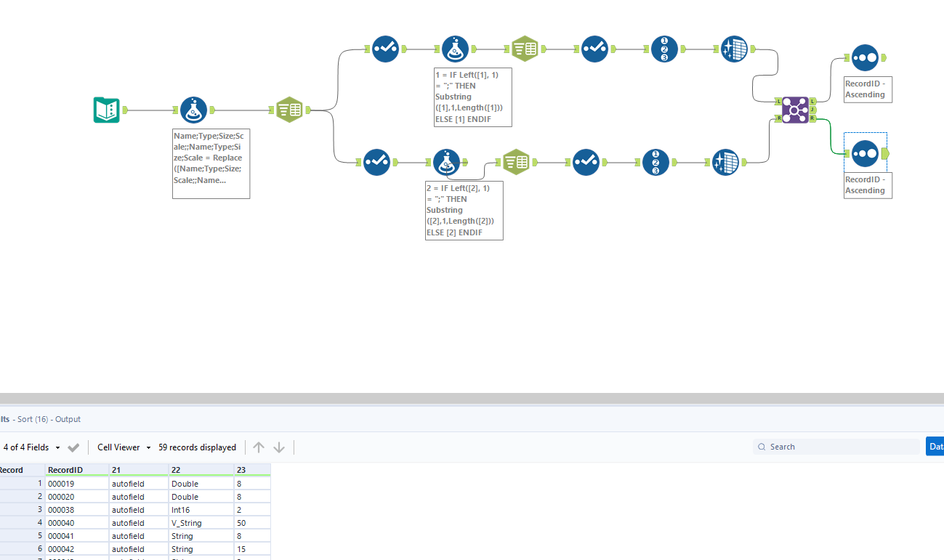Viewport: 944px width, 560px height.
Task: Select the top Sort tool labeled RecordID - Ascending
Action: pos(866,57)
